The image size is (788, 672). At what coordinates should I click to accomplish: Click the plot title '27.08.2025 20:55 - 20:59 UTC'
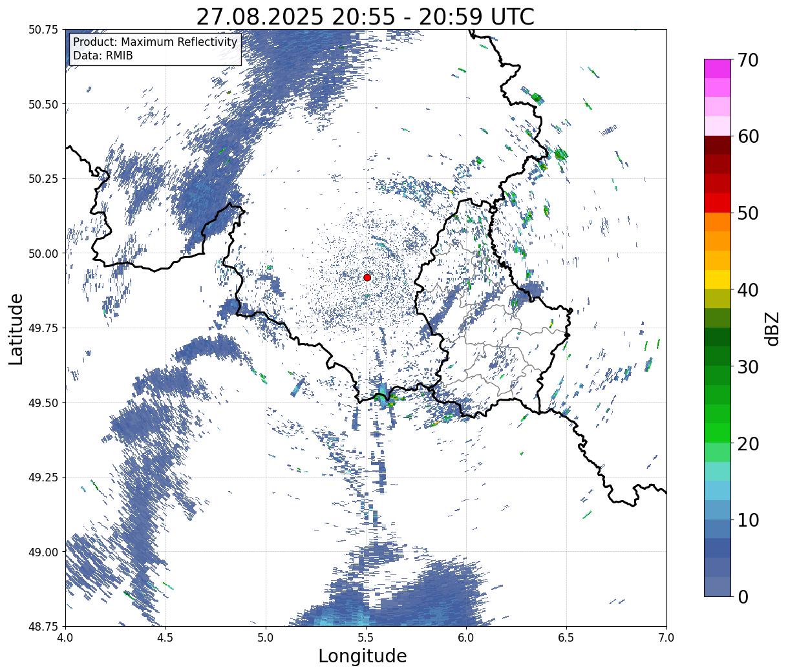(365, 17)
